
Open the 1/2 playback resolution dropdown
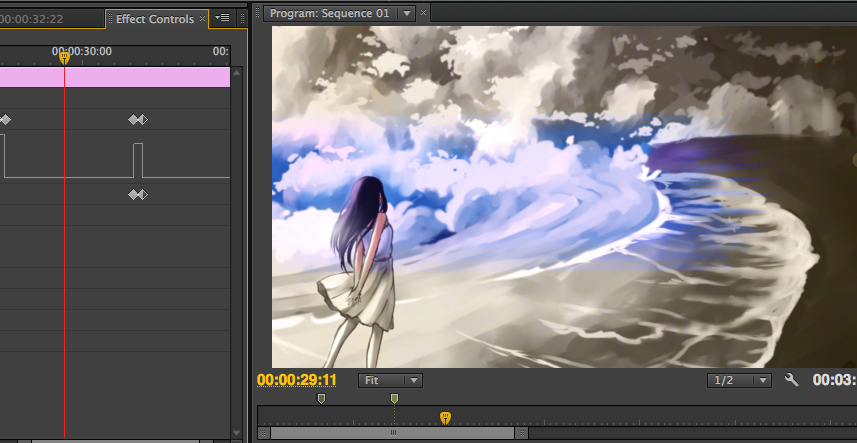tap(739, 380)
